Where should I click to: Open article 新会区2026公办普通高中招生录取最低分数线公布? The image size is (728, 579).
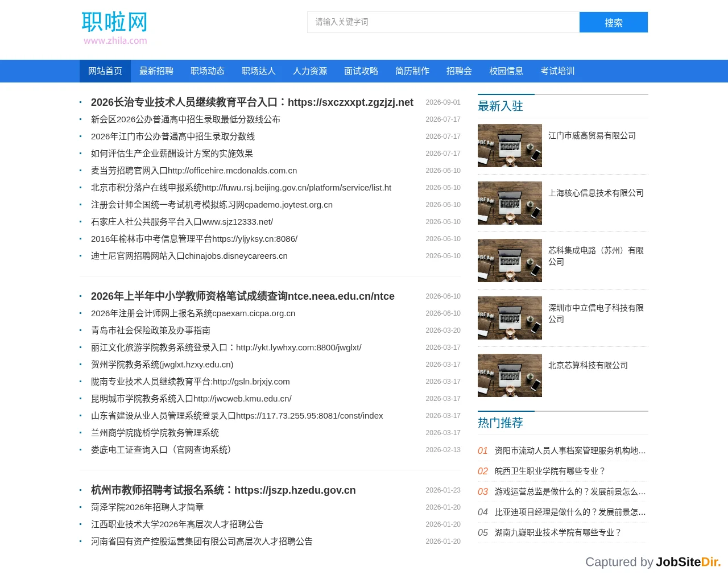pyautogui.click(x=185, y=119)
